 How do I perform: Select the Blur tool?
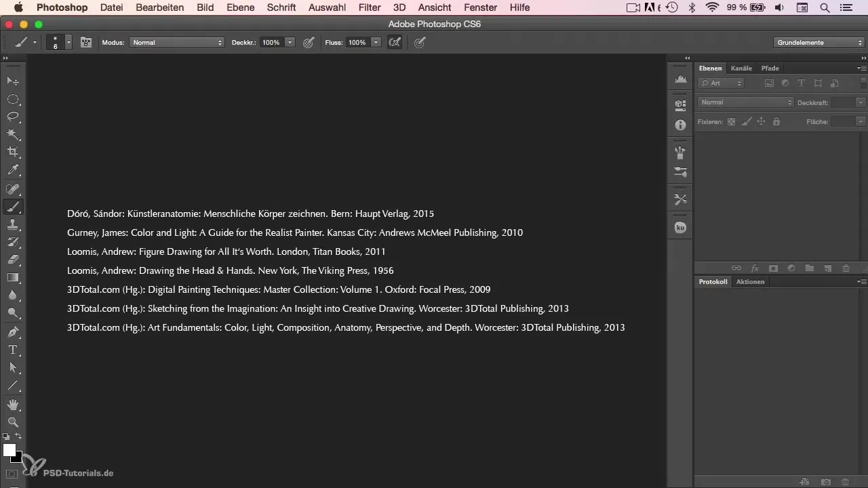13,295
